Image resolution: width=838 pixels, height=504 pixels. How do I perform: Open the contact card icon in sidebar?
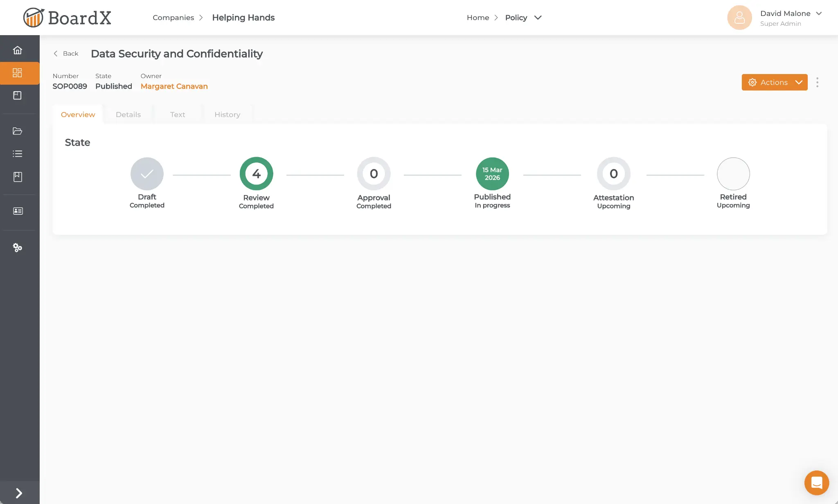[18, 211]
